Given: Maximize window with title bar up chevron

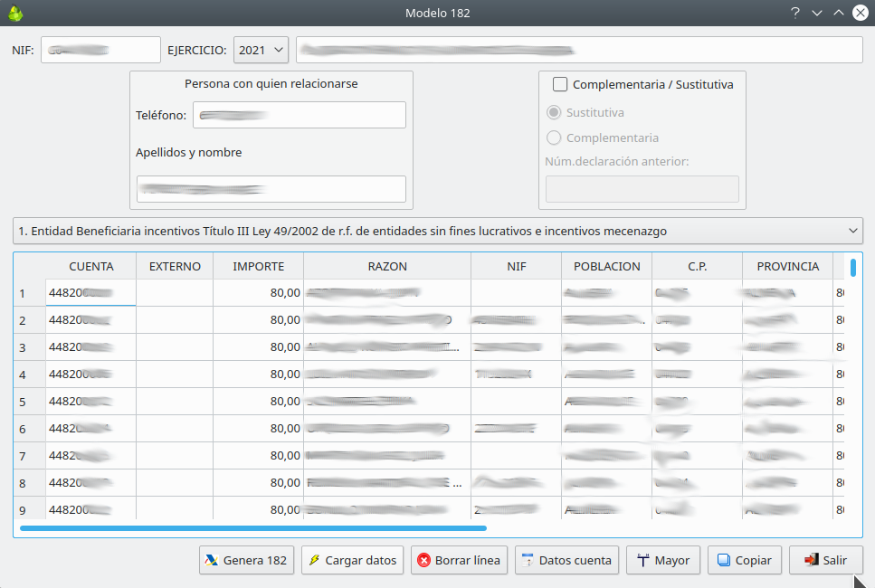Looking at the screenshot, I should click(x=839, y=13).
